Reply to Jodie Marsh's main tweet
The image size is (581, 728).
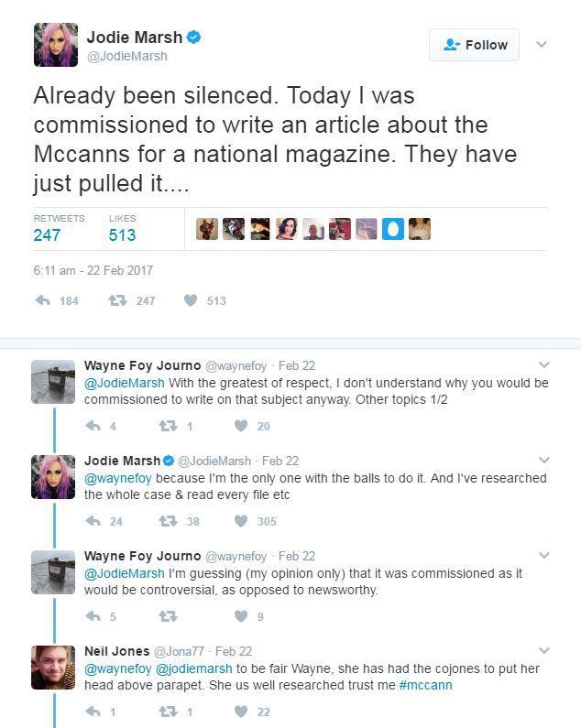pos(42,300)
